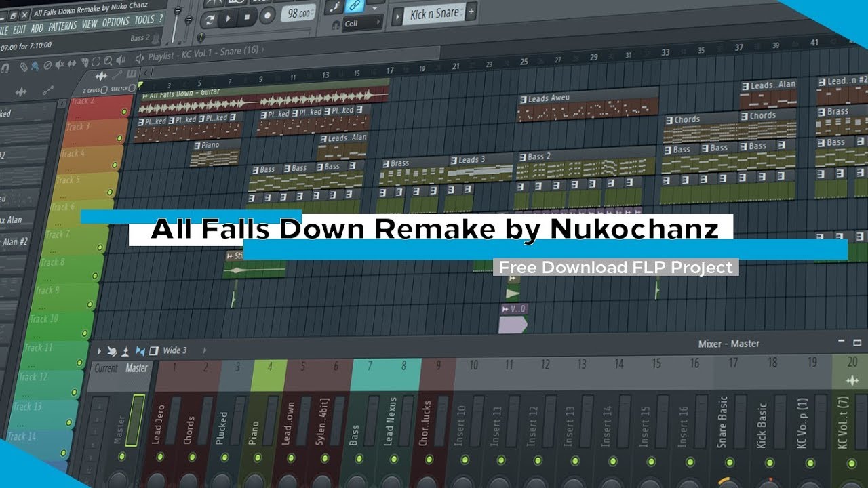The image size is (868, 488).
Task: Click the blue link snap icon
Action: (355, 5)
